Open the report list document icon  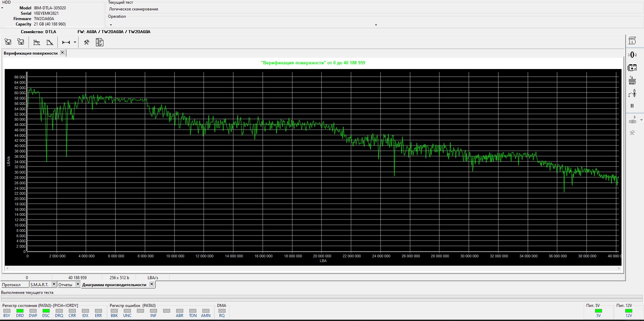click(99, 42)
